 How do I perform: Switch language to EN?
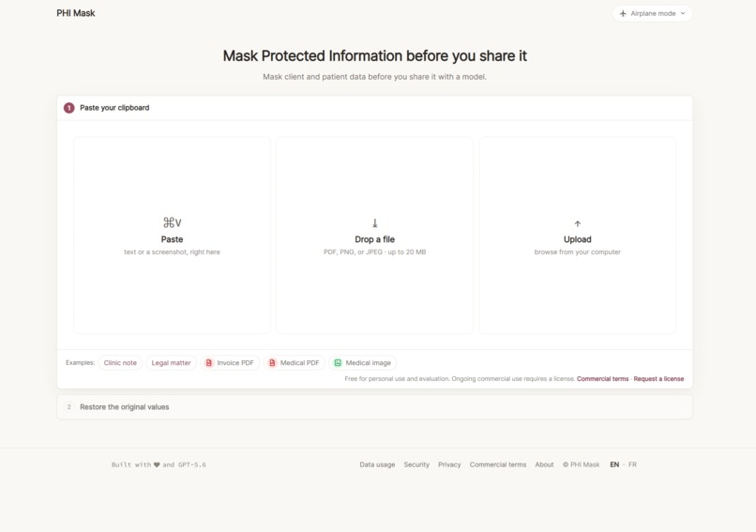614,464
